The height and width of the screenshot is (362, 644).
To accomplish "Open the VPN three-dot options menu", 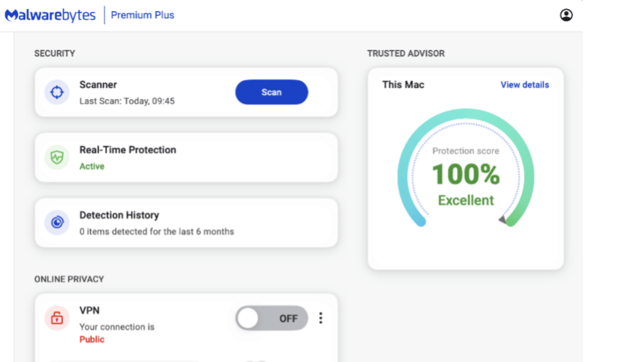I will click(320, 318).
